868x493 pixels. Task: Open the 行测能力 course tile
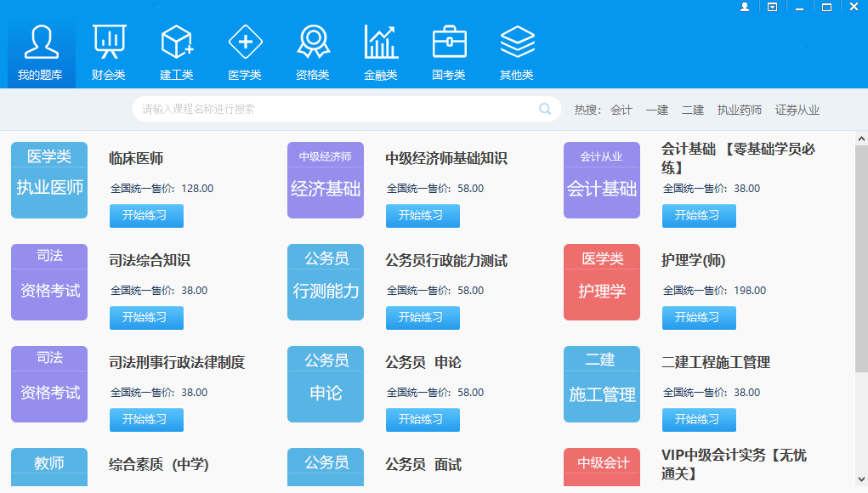pos(326,282)
